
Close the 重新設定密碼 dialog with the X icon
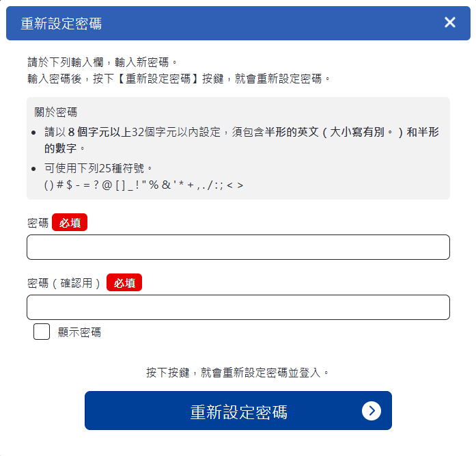coord(450,23)
